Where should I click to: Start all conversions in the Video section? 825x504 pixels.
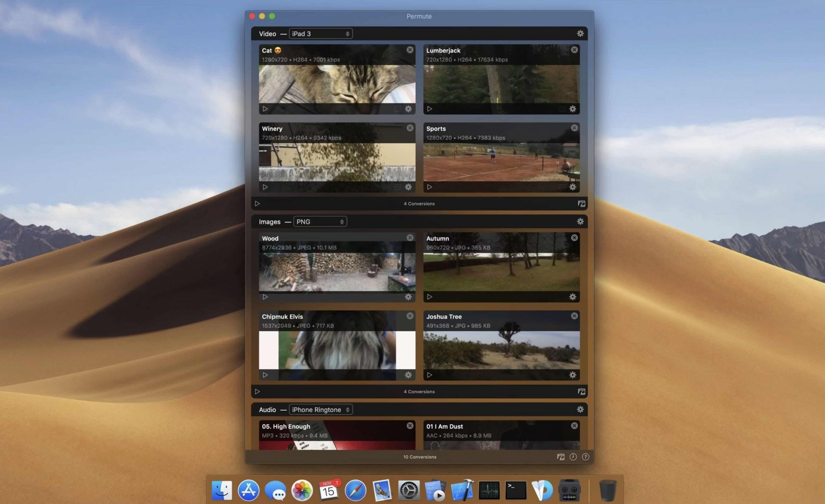click(258, 203)
